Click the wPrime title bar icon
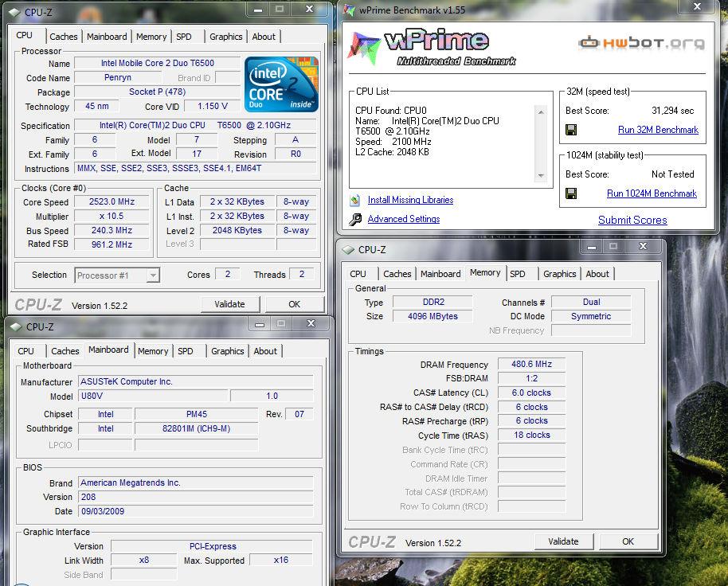The image size is (728, 586). tap(349, 10)
